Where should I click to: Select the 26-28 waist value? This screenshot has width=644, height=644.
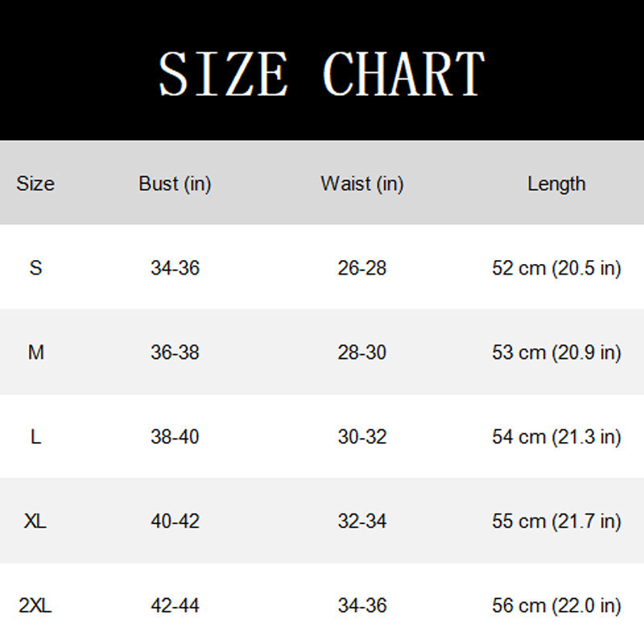(362, 268)
